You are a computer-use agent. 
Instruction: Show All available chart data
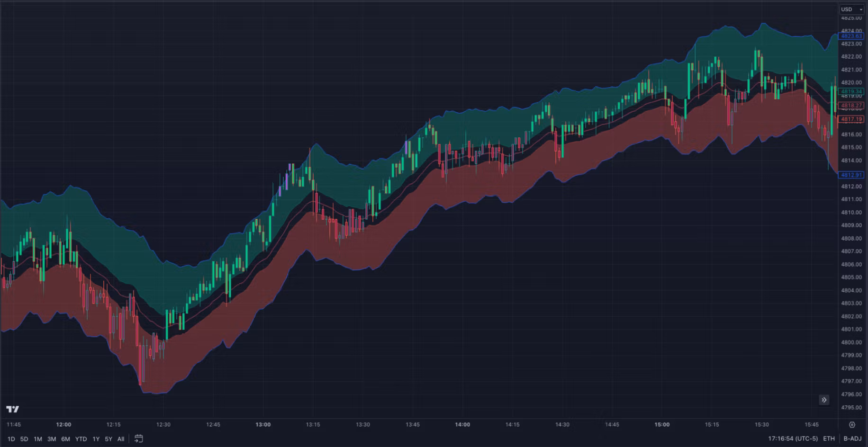121,439
